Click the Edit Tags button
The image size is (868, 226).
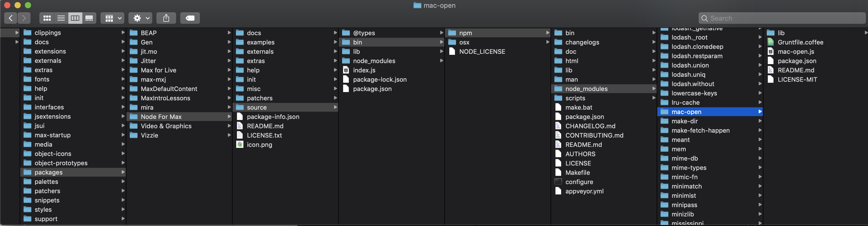(190, 18)
